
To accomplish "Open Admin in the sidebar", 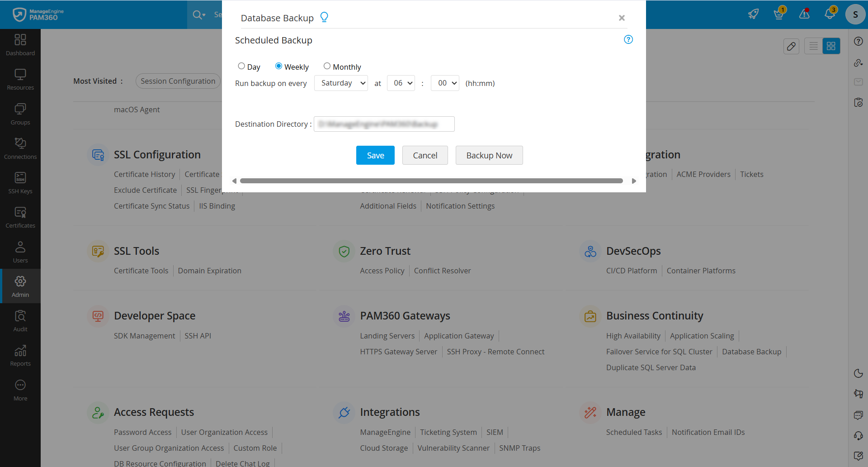I will click(20, 286).
